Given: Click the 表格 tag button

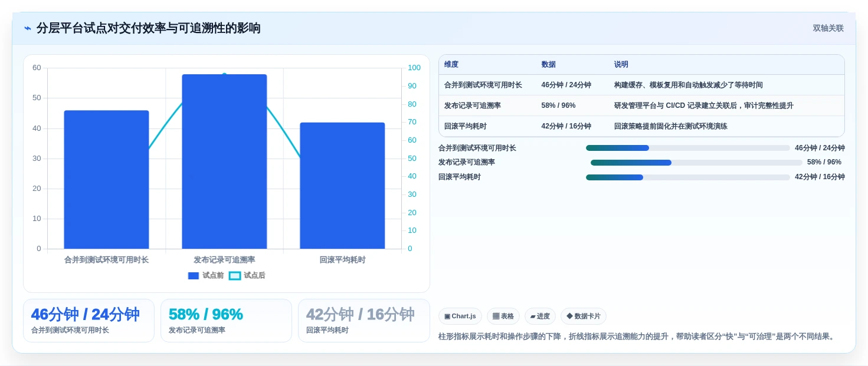Looking at the screenshot, I should (x=503, y=316).
